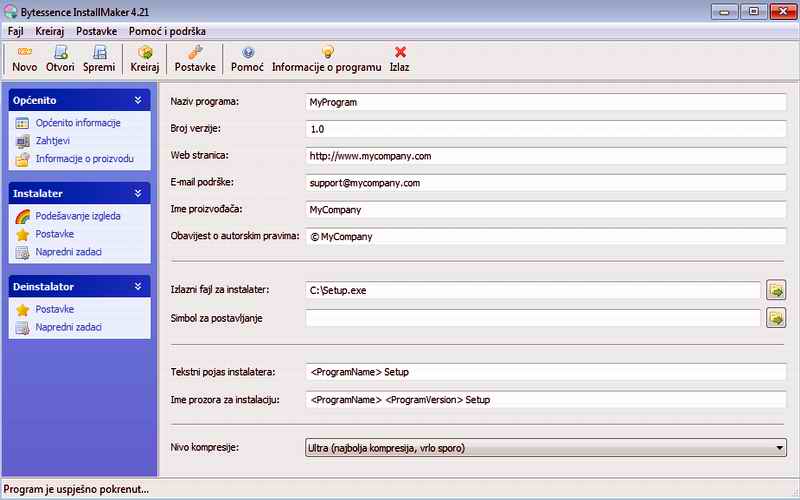Save project using Spremi icon
The image size is (800, 500).
click(99, 52)
